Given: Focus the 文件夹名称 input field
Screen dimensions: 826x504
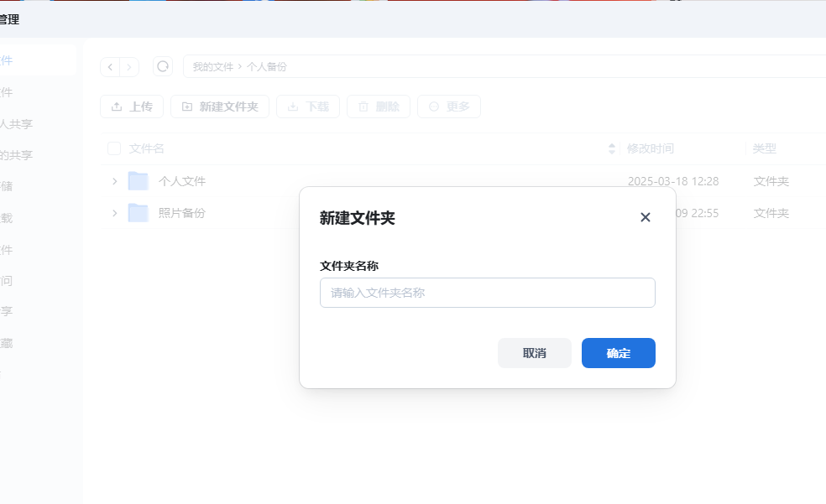Looking at the screenshot, I should pos(487,293).
